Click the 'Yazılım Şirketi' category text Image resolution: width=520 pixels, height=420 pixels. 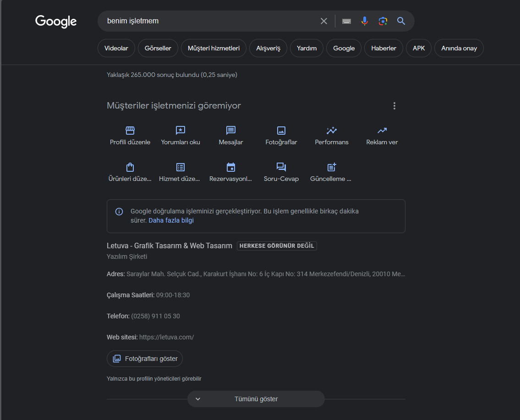click(x=127, y=256)
